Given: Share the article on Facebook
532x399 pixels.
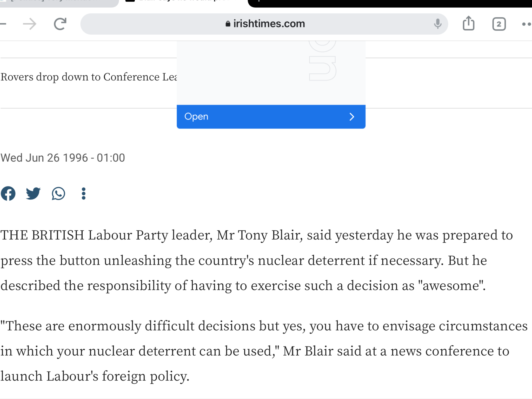Looking at the screenshot, I should 8,194.
